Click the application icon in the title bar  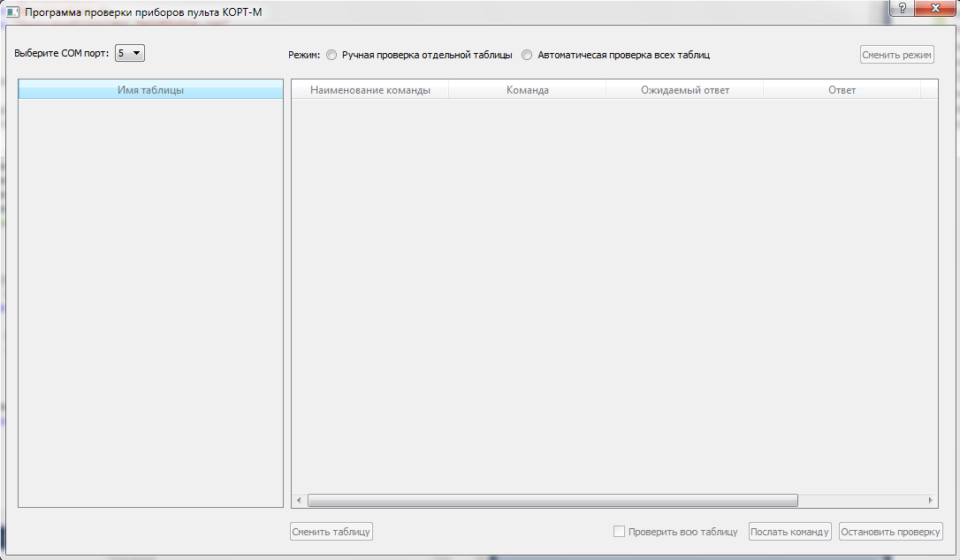12,11
